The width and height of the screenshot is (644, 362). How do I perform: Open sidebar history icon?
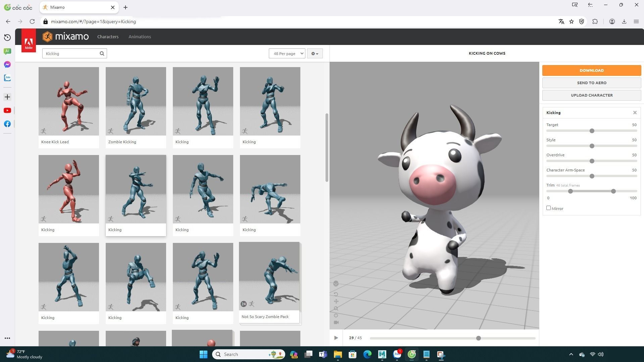point(7,38)
